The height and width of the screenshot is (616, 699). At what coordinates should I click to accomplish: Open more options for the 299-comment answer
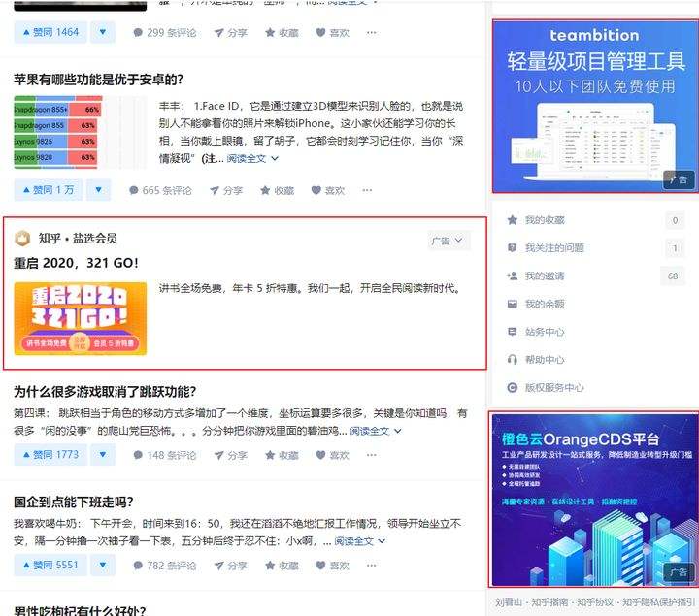tap(371, 33)
